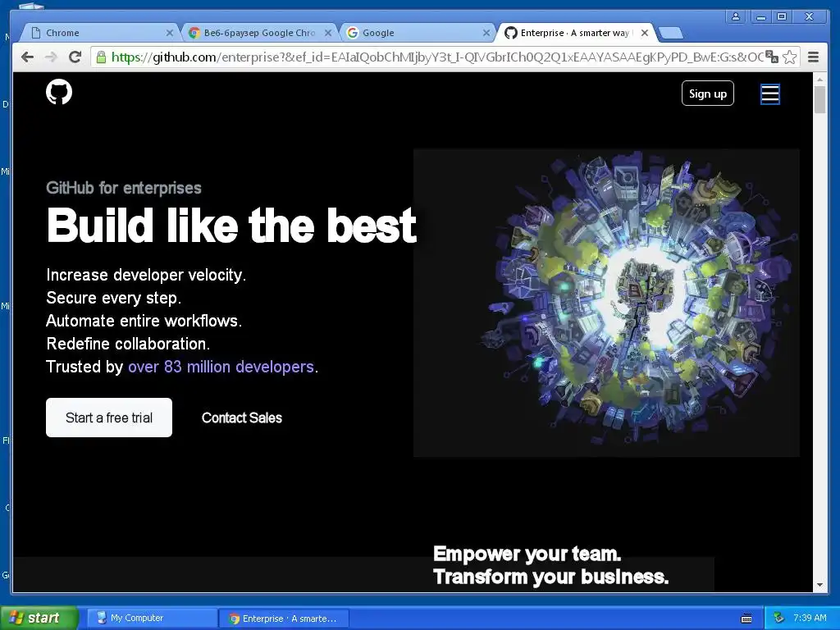Screen dimensions: 840x630
Task: Click the scrollbar down arrow
Action: pyautogui.click(x=819, y=585)
